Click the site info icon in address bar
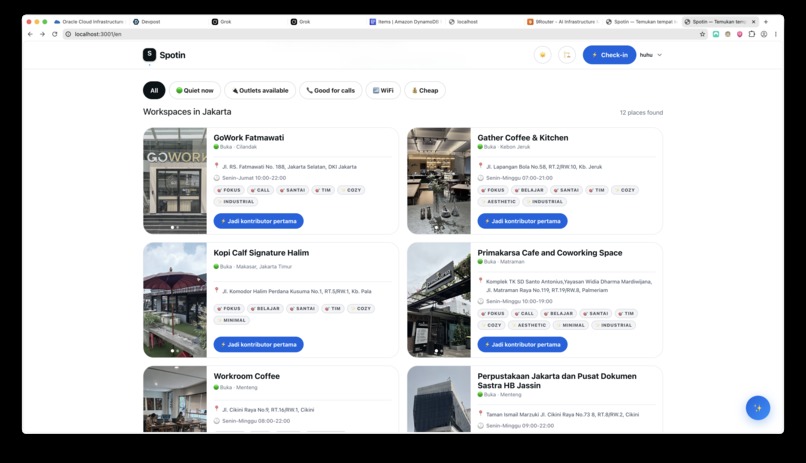Image resolution: width=806 pixels, height=463 pixels. coord(68,34)
